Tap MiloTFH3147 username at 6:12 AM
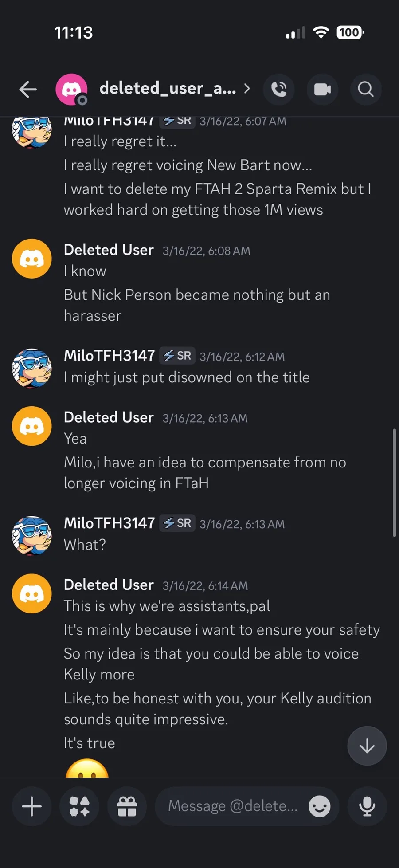 coord(109,356)
